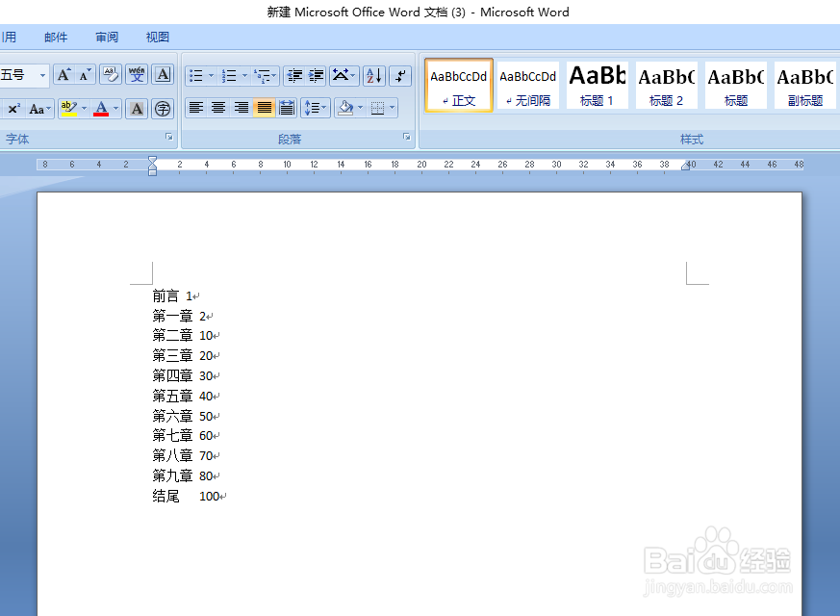This screenshot has width=840, height=616.
Task: Apply the 副标题 style
Action: coord(804,85)
